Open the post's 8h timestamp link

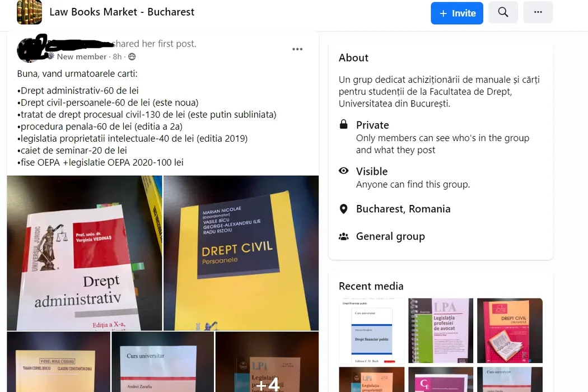pyautogui.click(x=117, y=57)
